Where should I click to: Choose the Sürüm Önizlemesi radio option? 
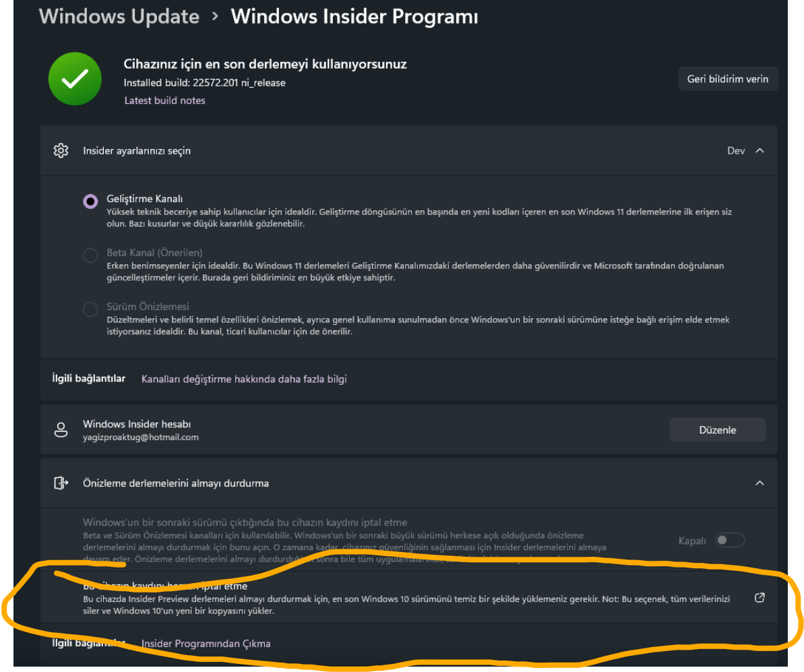tap(90, 309)
